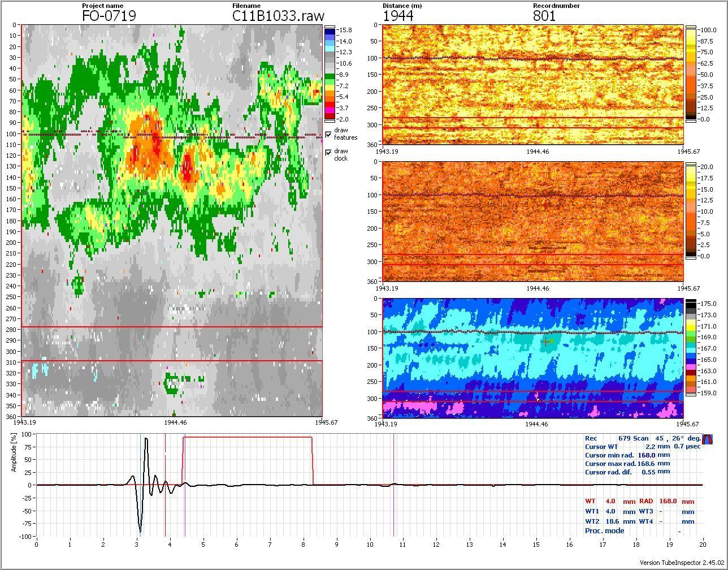
Task: Click the red arch icon beside deg.
Action: pyautogui.click(x=707, y=439)
